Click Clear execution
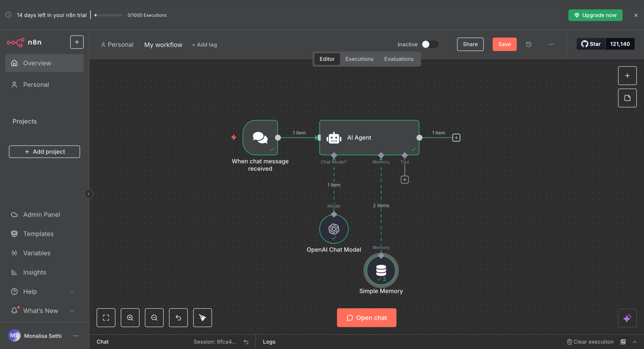 (590, 342)
